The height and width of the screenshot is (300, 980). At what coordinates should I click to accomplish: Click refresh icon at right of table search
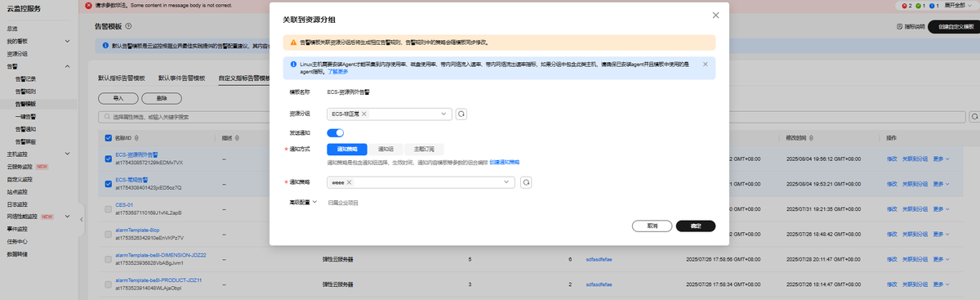(975, 117)
